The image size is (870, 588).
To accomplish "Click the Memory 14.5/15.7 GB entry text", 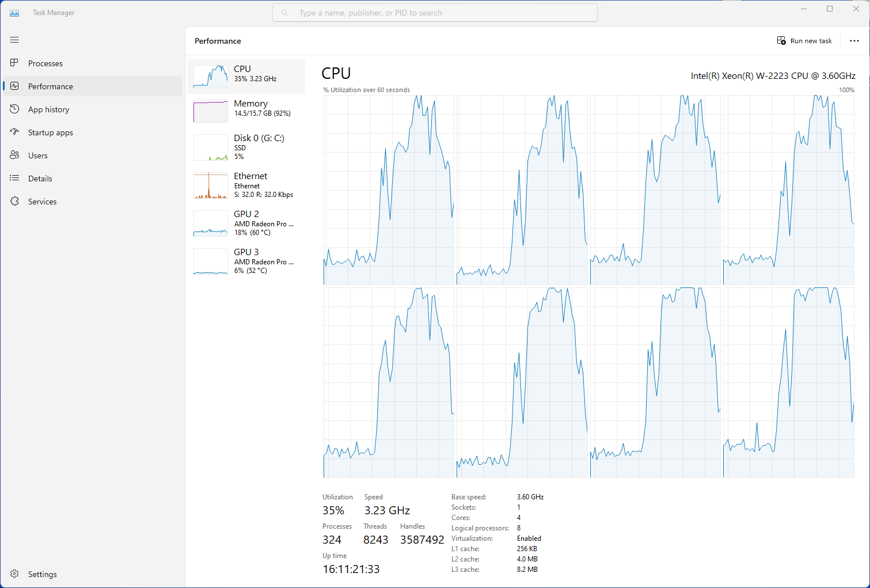I will pos(262,108).
